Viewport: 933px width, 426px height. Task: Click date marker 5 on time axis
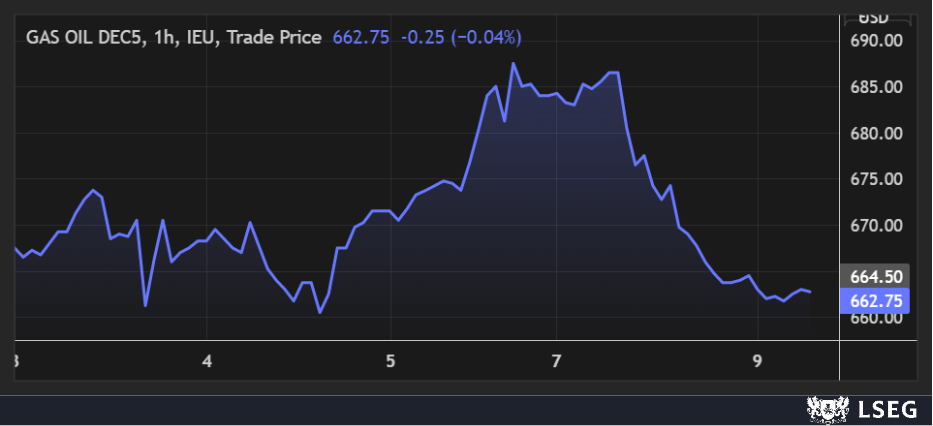[391, 361]
